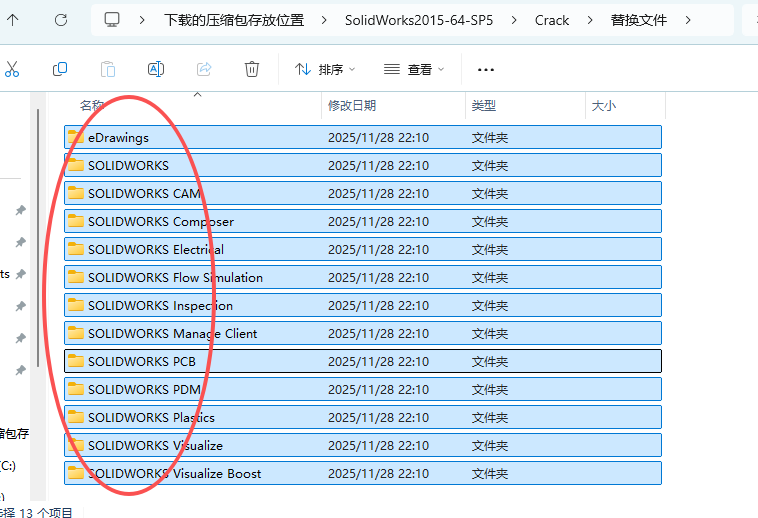Viewport: 758px width, 518px height.
Task: Select the SOLIDWORKS Electrical folder
Action: tap(363, 249)
